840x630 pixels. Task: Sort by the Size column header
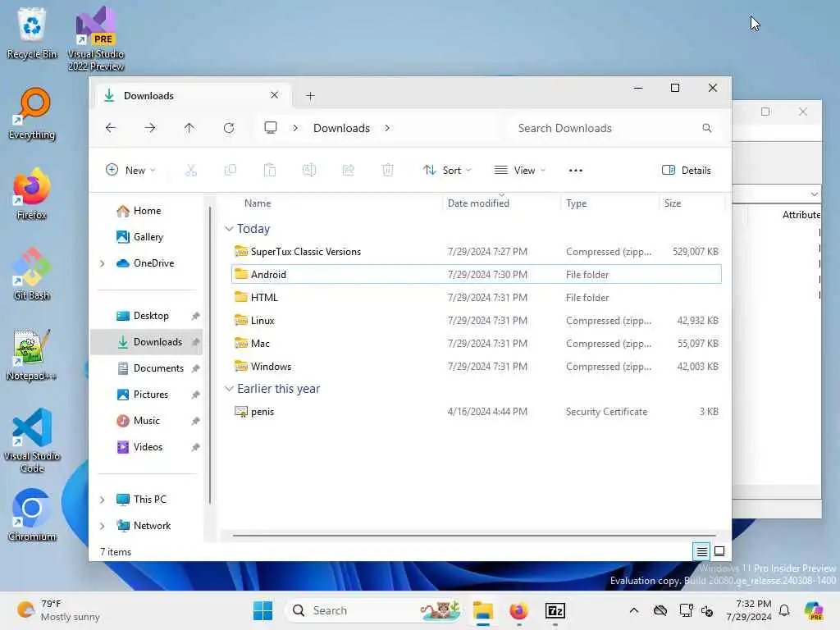tap(692, 203)
